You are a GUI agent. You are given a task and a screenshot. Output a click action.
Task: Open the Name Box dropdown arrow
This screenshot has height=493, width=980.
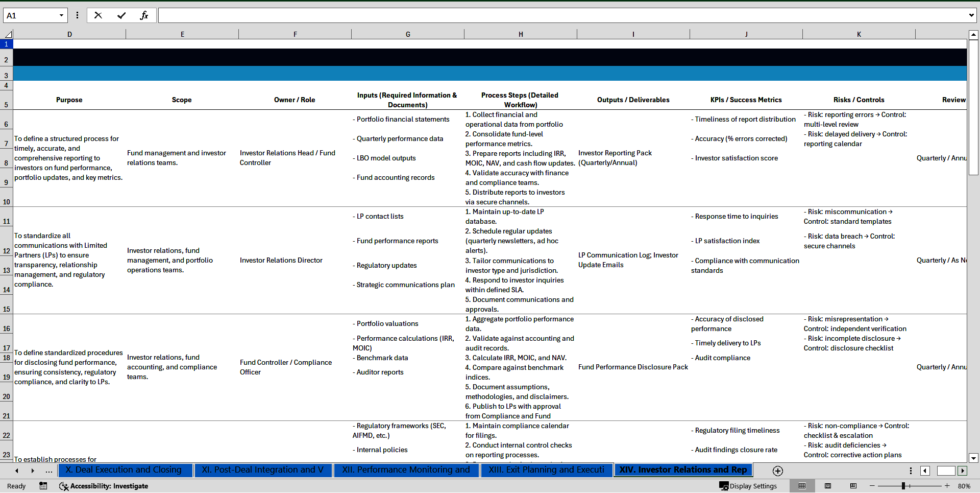(x=61, y=15)
